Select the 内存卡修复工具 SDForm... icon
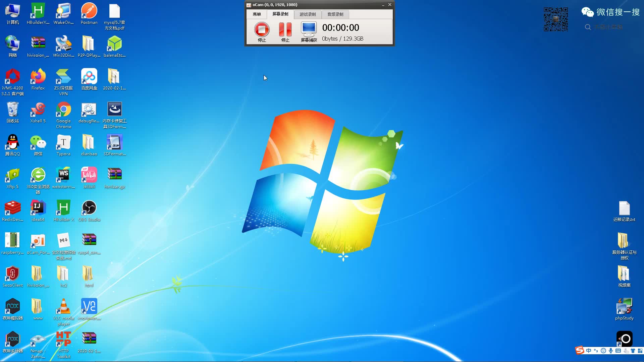 (114, 115)
